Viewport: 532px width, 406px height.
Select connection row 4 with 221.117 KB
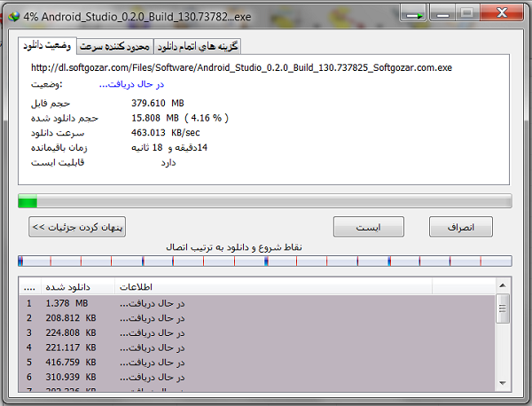click(257, 347)
